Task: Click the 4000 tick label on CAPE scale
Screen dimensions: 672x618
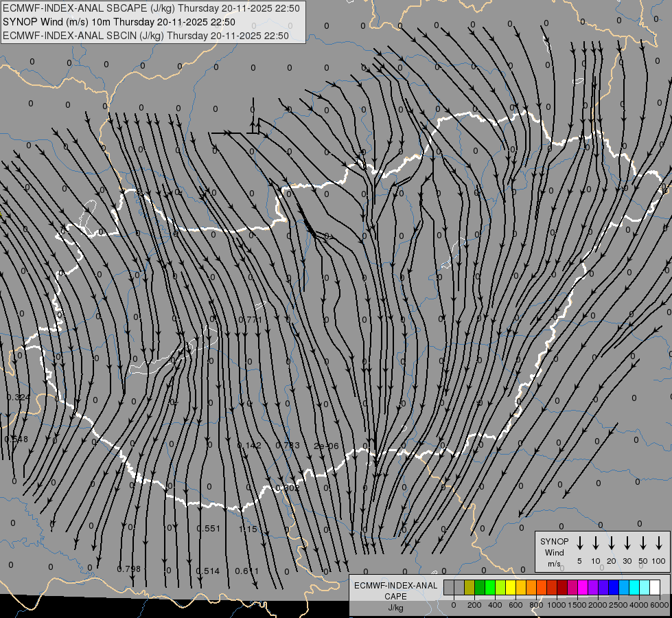Action: (x=639, y=605)
